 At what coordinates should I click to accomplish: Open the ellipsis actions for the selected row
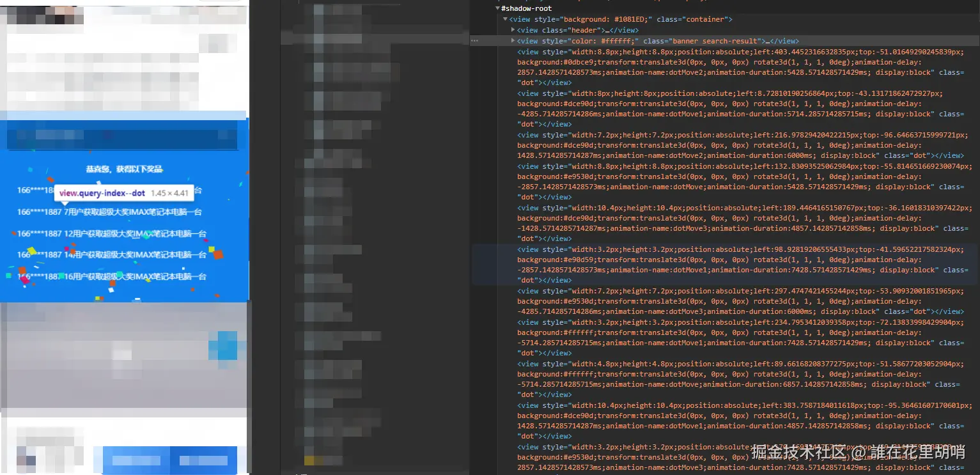pos(474,40)
